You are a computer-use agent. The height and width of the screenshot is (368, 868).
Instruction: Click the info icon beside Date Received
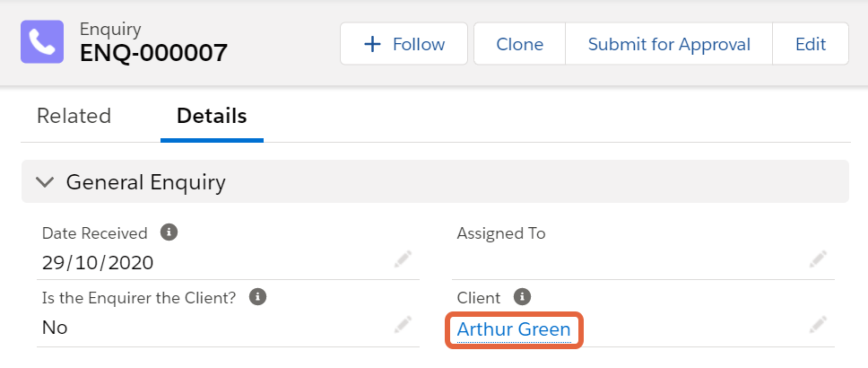point(169,232)
